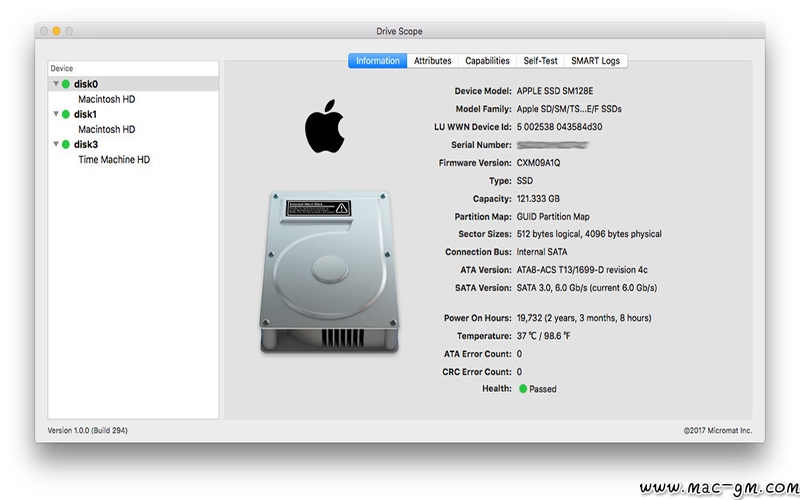Click the Capacity: field label
The height and width of the screenshot is (500, 800).
(x=492, y=198)
